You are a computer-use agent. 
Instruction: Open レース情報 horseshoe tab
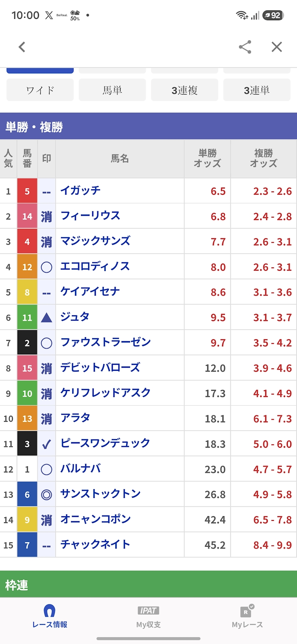click(49, 616)
